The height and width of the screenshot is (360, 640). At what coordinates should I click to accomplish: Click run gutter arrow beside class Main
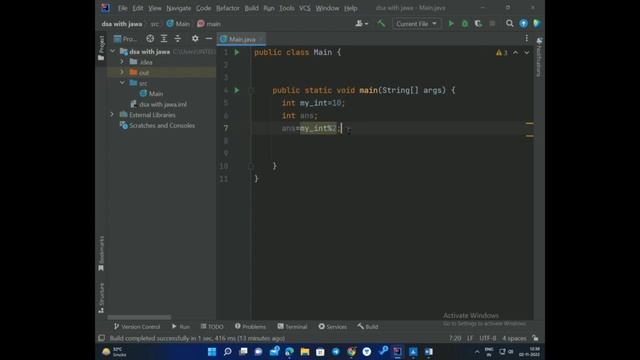[x=237, y=52]
